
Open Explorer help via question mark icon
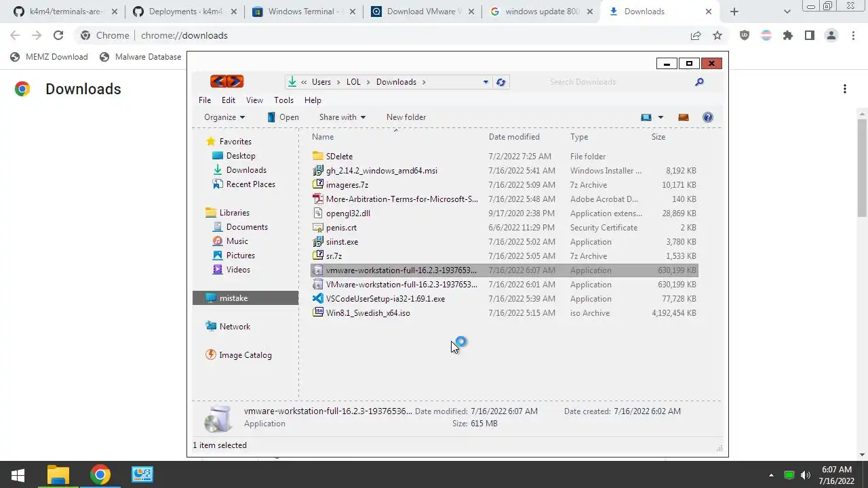[x=708, y=117]
